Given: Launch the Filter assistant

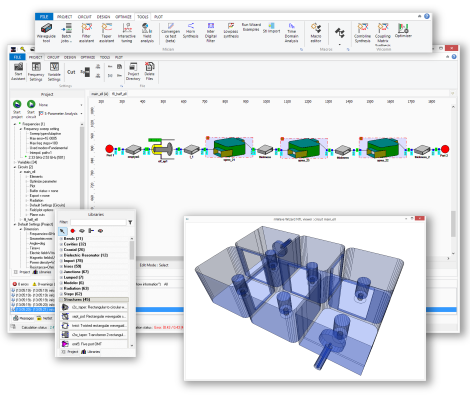Looking at the screenshot, I should click(x=86, y=33).
